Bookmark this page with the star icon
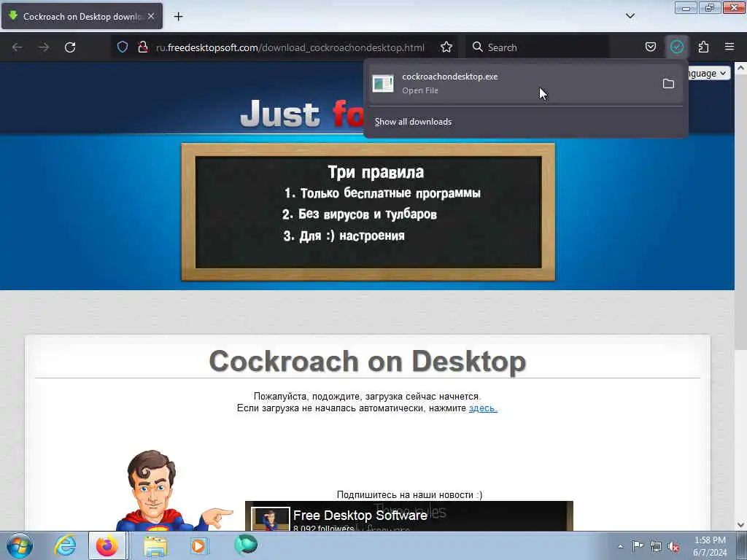 click(x=446, y=47)
